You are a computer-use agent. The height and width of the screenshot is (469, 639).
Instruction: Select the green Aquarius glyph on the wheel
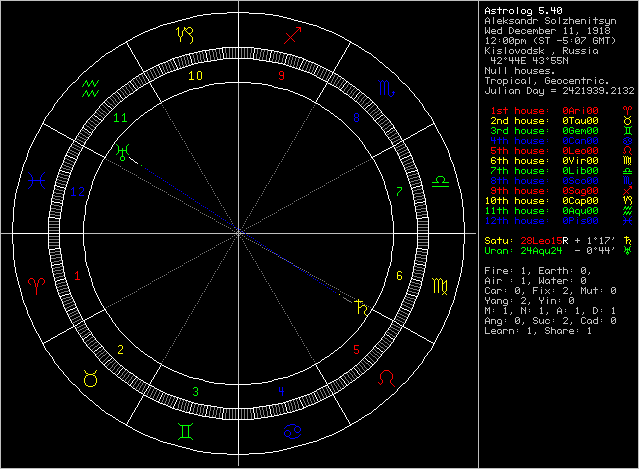90,87
